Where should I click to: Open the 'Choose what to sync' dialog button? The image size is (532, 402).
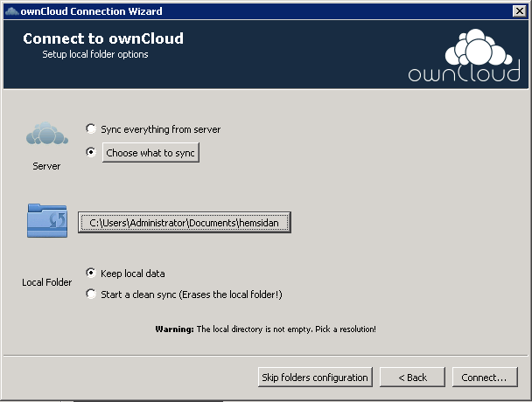pos(151,153)
